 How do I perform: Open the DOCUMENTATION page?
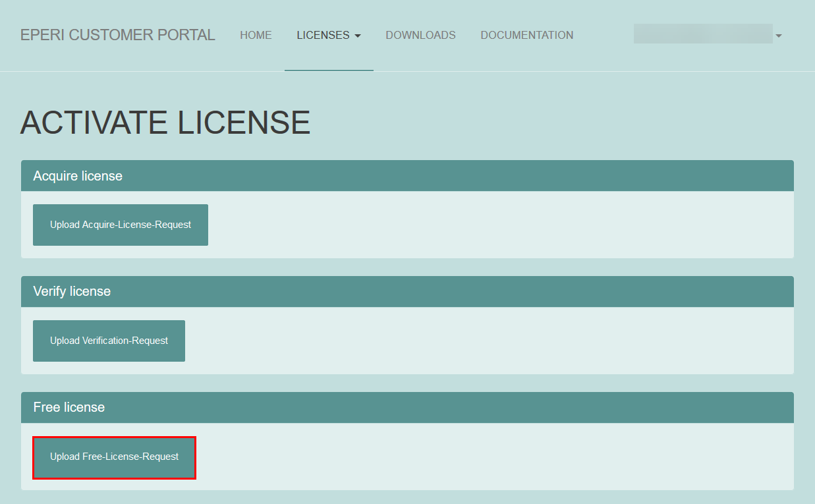tap(526, 35)
